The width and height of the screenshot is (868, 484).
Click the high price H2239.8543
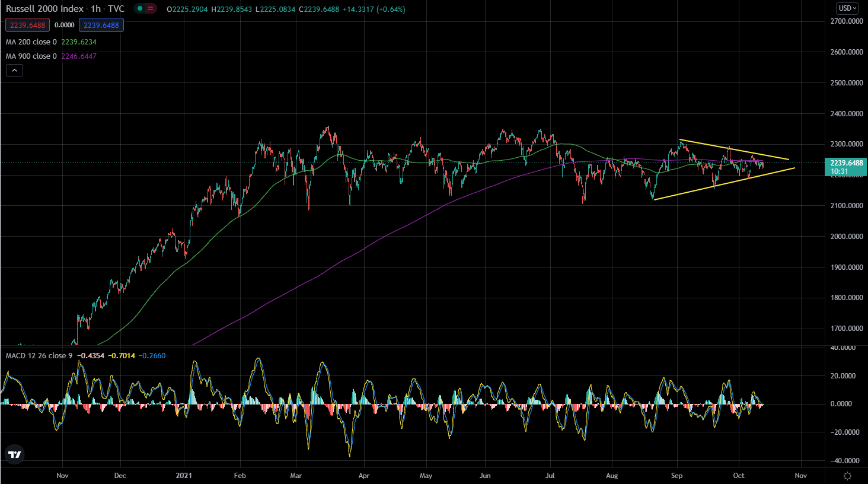click(232, 9)
